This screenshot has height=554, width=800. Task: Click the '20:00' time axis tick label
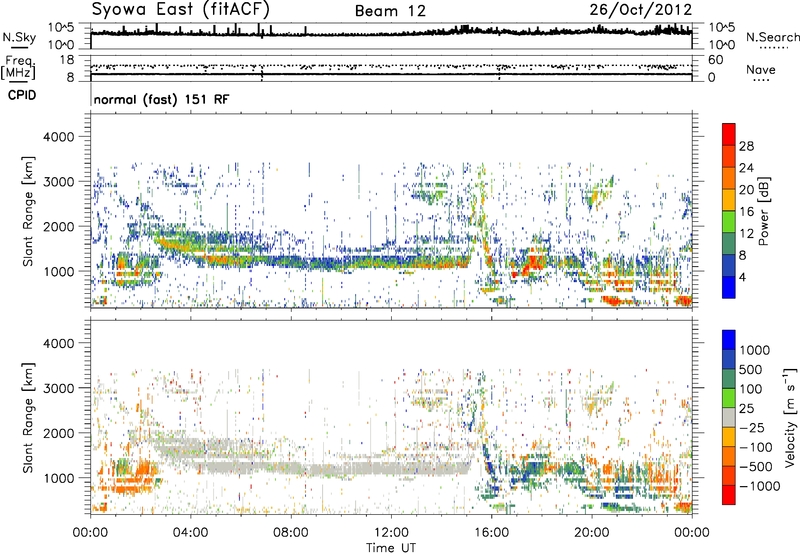coord(592,533)
